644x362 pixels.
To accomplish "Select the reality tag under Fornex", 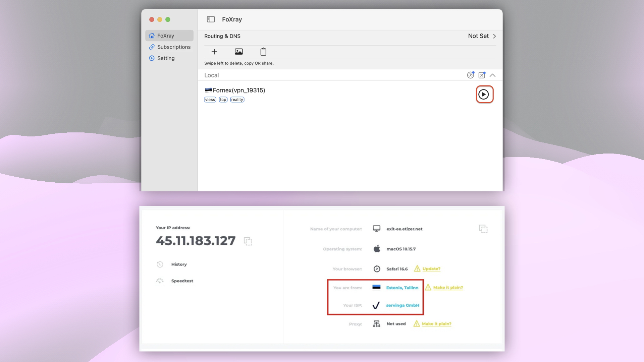I will pos(237,100).
